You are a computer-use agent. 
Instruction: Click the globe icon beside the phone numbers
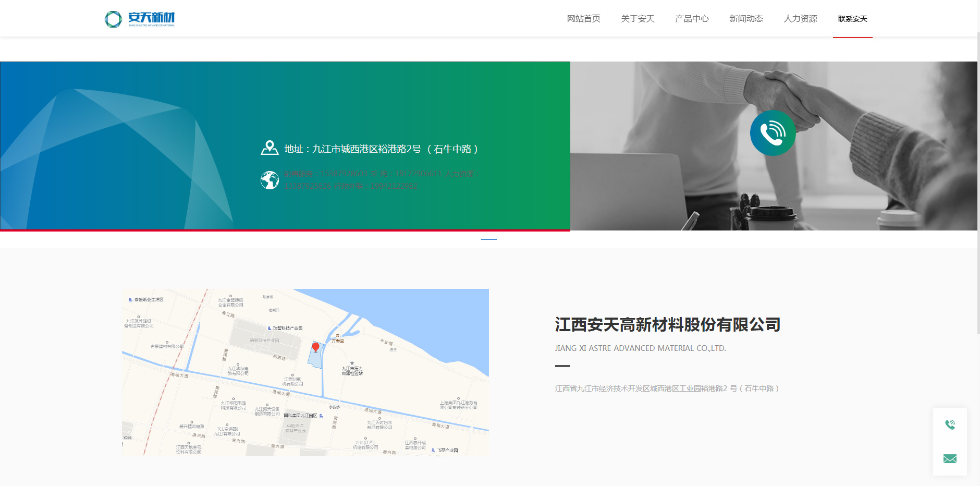click(x=269, y=180)
